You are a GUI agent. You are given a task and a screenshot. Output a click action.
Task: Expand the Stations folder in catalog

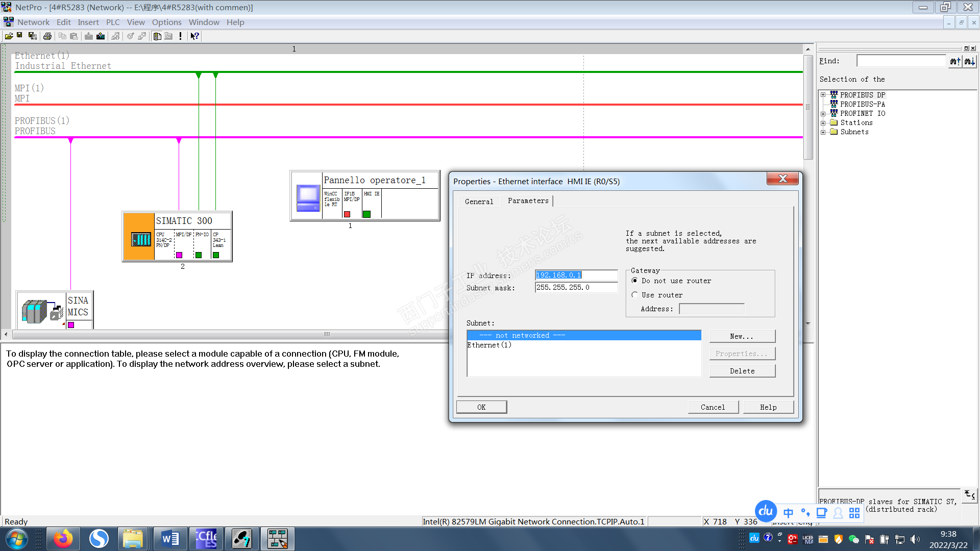tap(823, 123)
